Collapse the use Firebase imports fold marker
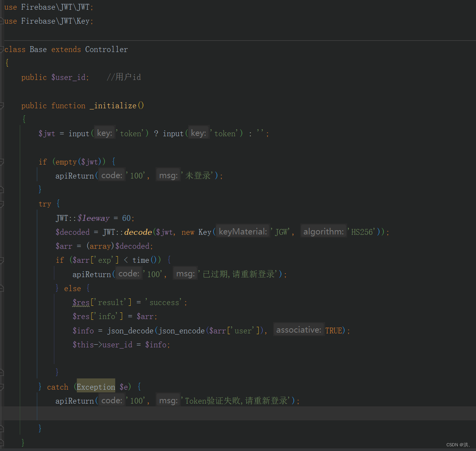Screen dimensions: 476x451 [x=2, y=21]
